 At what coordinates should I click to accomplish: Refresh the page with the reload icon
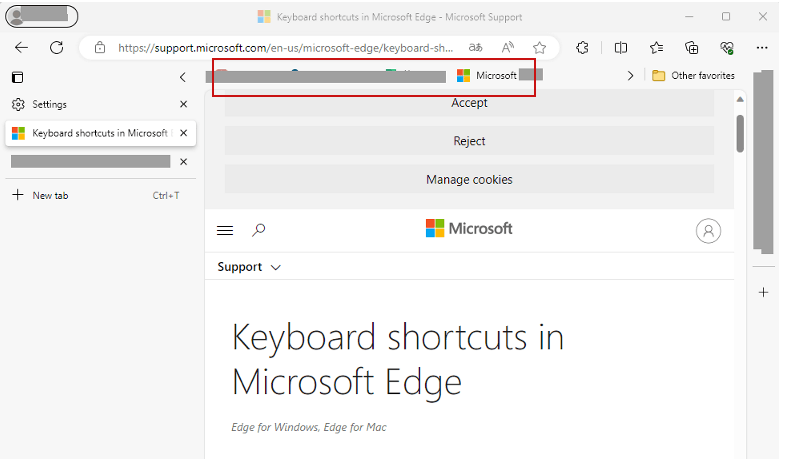coord(57,47)
